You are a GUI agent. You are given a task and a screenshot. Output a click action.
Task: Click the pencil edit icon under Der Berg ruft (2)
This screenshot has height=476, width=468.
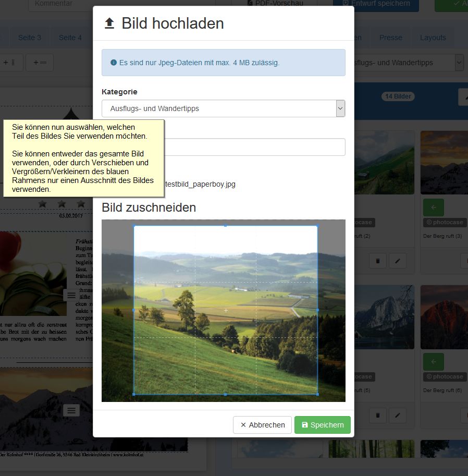coord(397,260)
